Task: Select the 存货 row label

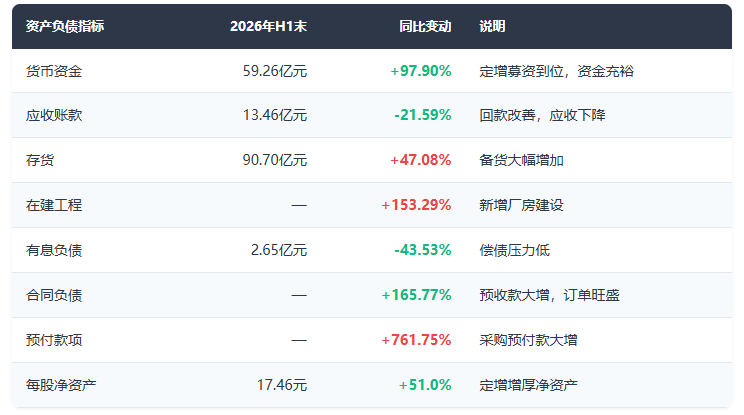Action: pos(40,160)
